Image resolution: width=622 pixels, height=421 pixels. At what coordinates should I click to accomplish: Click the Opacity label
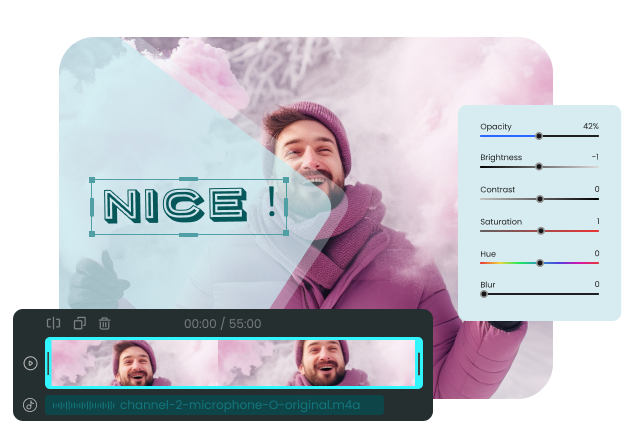coord(496,127)
